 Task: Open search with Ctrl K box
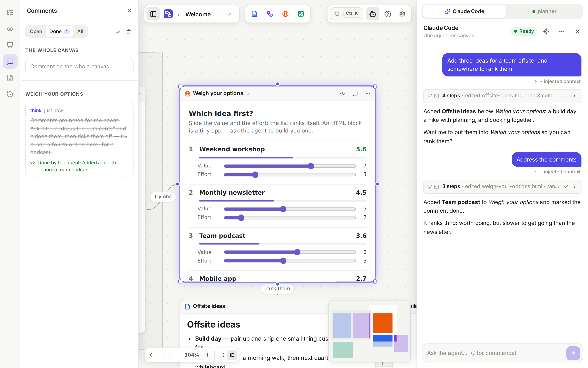point(346,14)
